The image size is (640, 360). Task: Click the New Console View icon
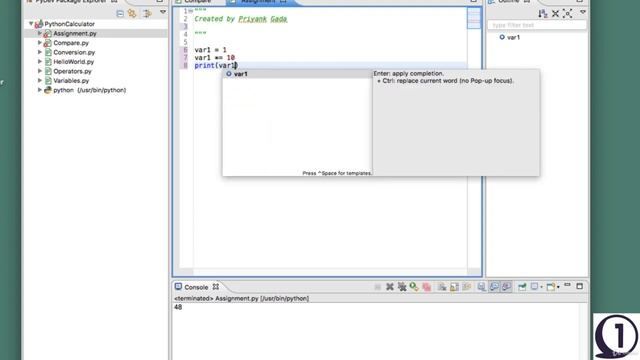coord(551,287)
